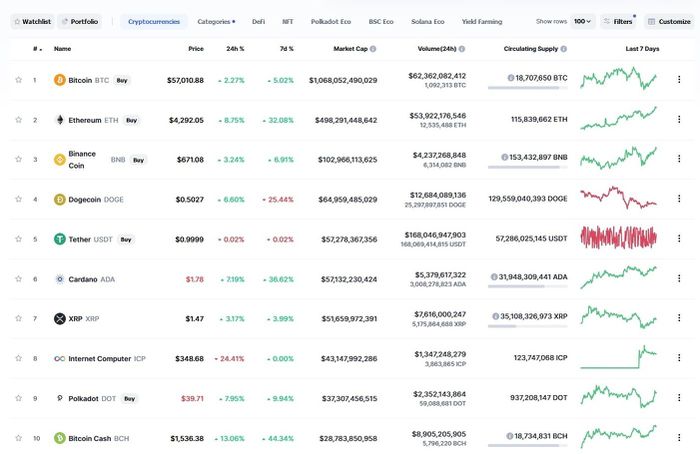Click Buy button next to Bitcoin

pos(122,80)
